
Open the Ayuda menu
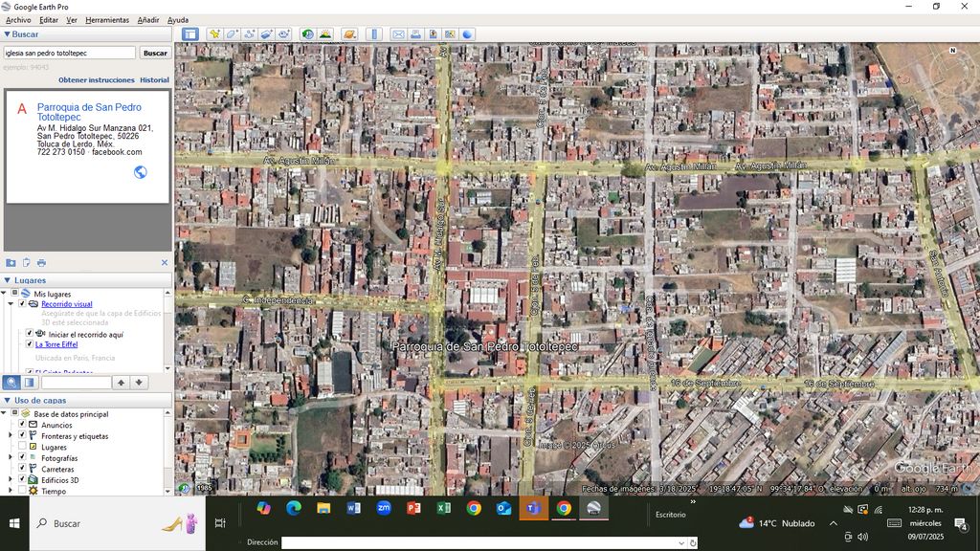point(177,20)
